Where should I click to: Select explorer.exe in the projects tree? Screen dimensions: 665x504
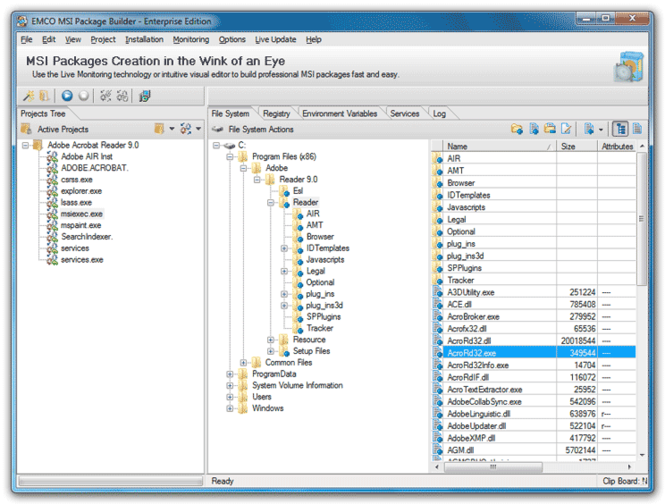point(81,191)
